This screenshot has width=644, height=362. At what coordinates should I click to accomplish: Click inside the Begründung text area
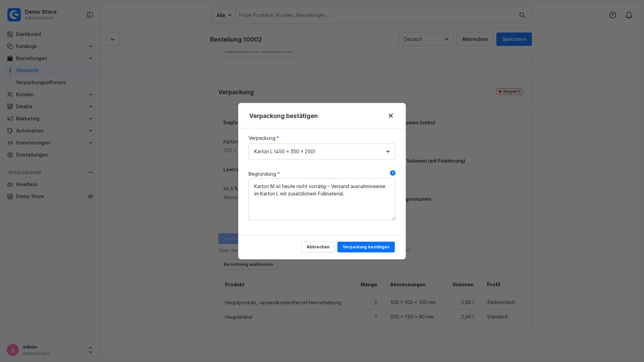[x=322, y=199]
